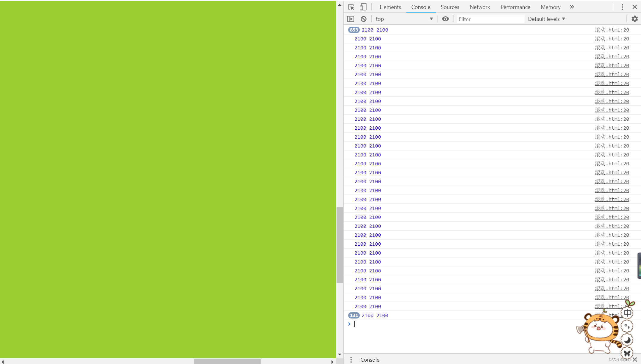
Task: Switch to the Network tab
Action: pos(480,7)
